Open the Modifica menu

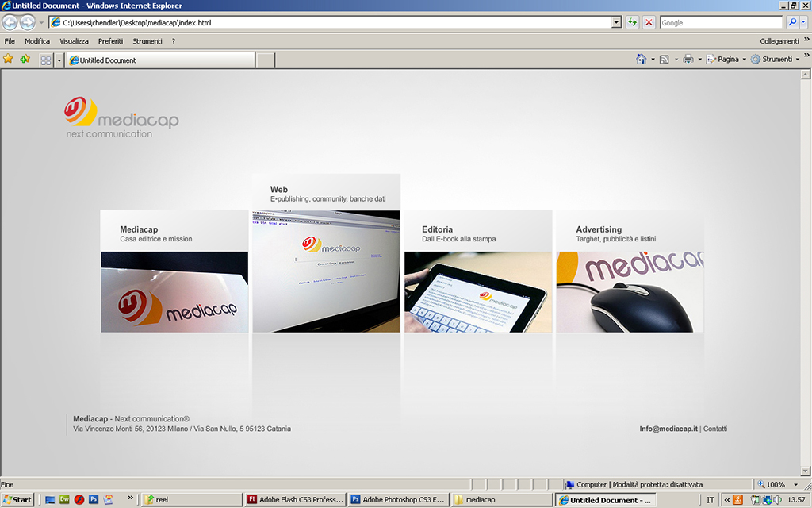tap(37, 41)
